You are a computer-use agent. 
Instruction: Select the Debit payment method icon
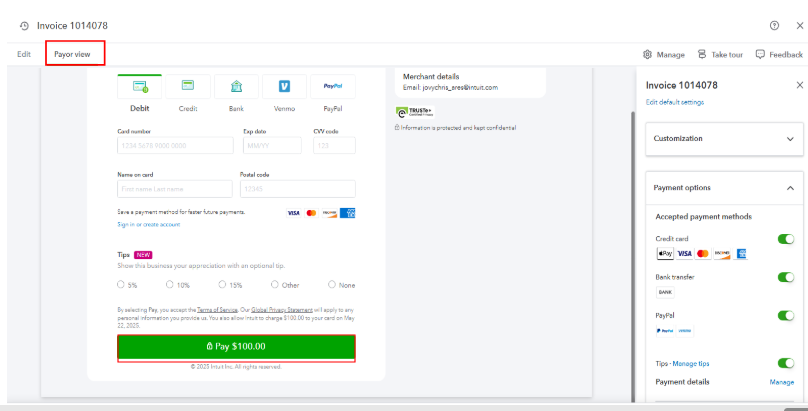(x=140, y=87)
